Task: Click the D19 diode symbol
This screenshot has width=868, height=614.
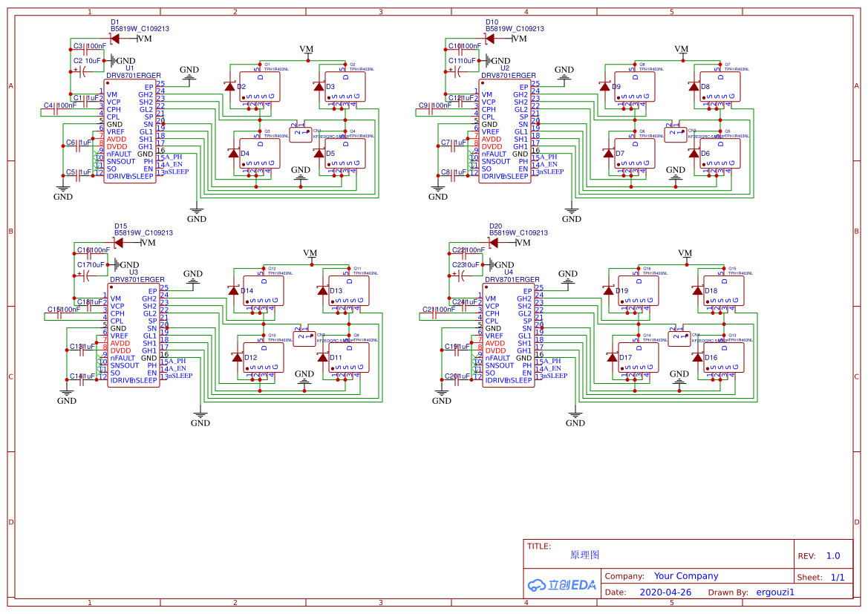Action: pyautogui.click(x=609, y=291)
